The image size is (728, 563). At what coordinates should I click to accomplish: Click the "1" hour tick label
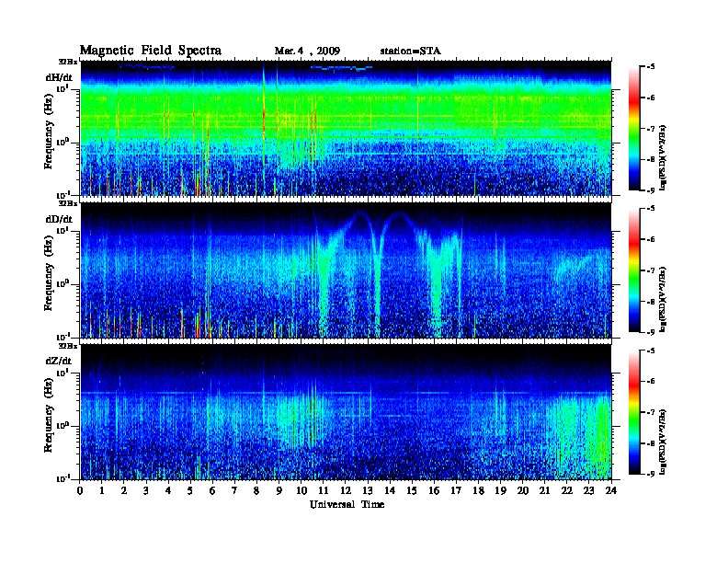pyautogui.click(x=102, y=490)
